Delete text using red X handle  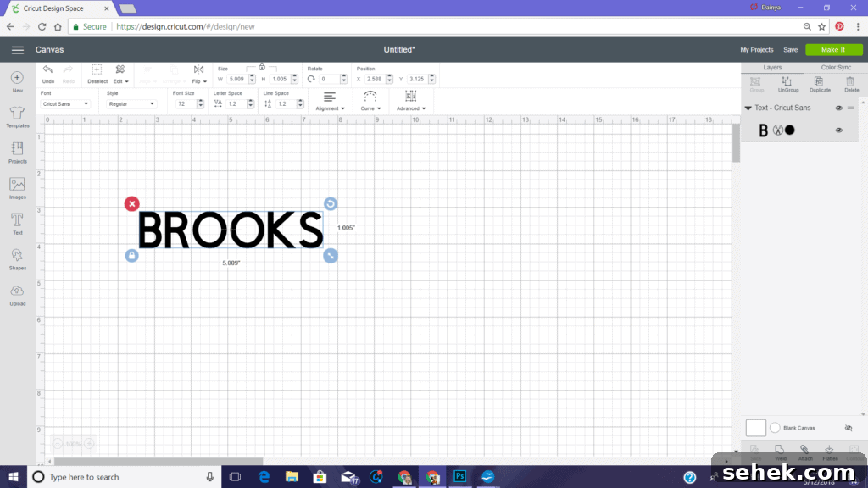(131, 204)
